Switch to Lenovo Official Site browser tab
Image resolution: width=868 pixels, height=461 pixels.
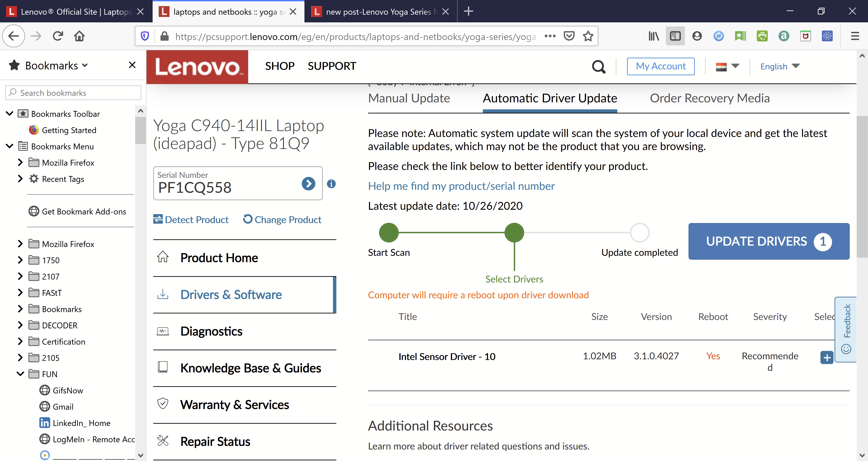76,12
